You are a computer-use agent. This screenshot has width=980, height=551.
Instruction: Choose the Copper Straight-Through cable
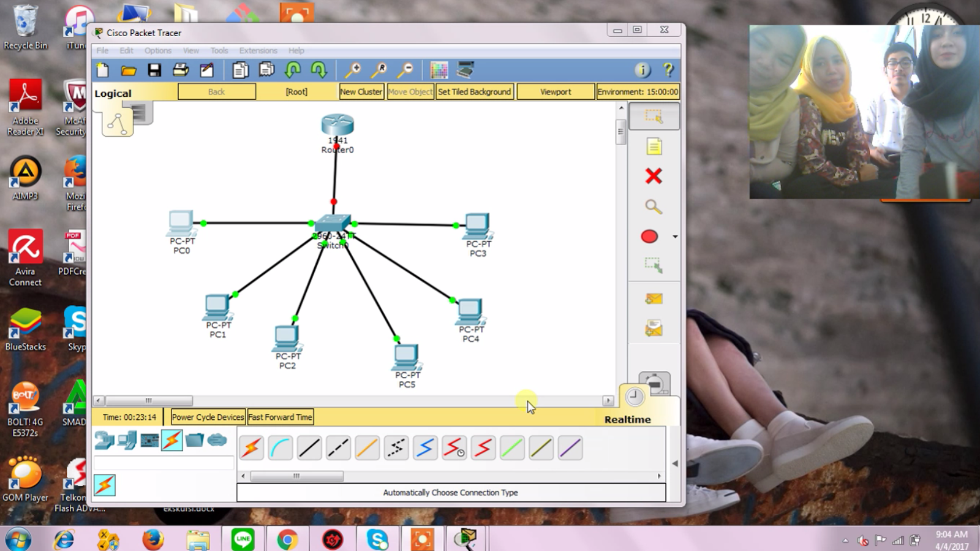pos(309,448)
